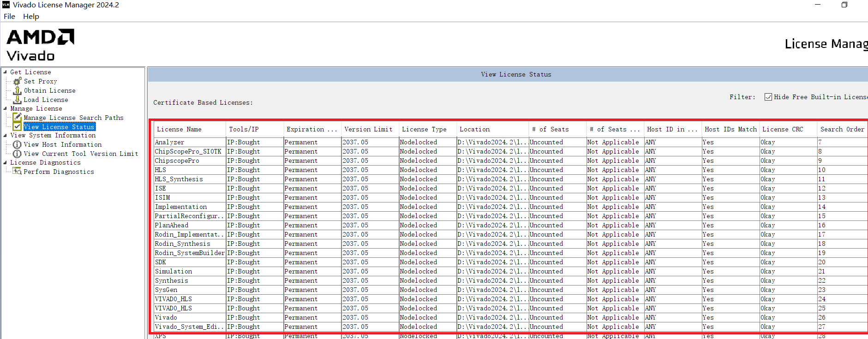Image resolution: width=868 pixels, height=339 pixels.
Task: Select the ChipScopePro_SIOTK license row
Action: [x=510, y=151]
